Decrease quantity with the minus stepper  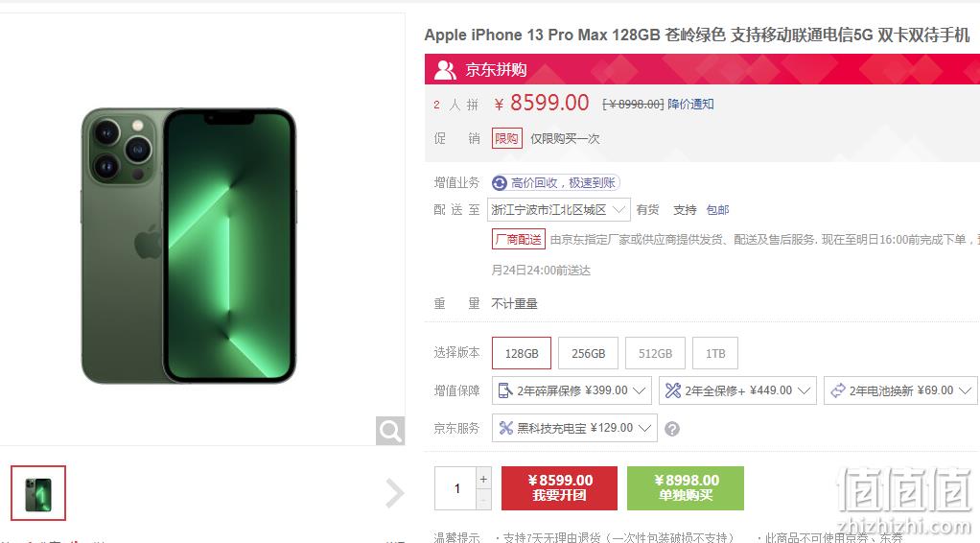[x=483, y=500]
